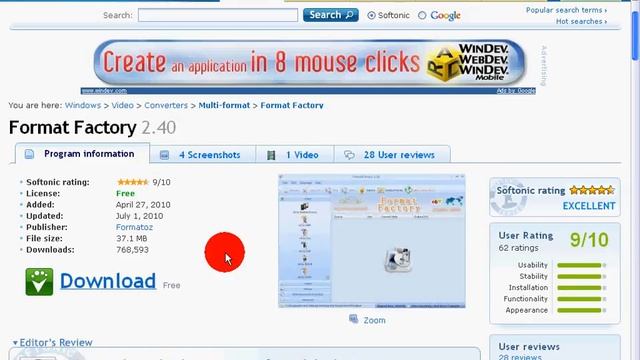Select the Google search radio button

(422, 16)
